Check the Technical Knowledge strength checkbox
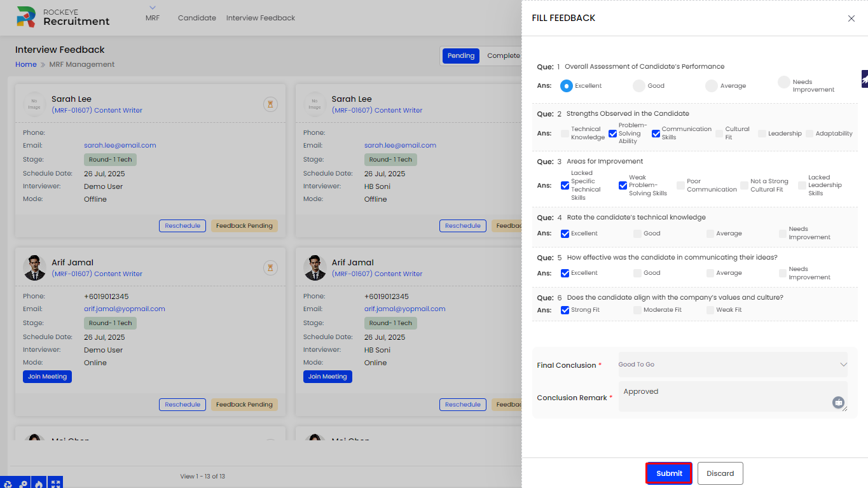 (x=565, y=134)
